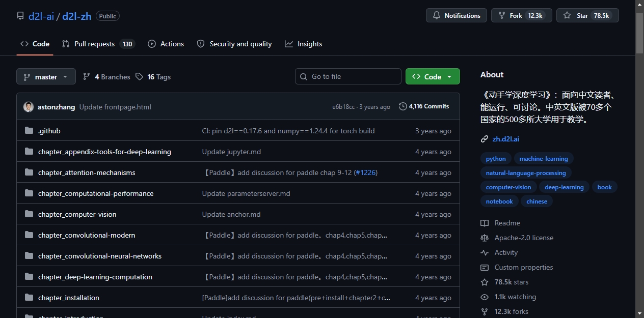The width and height of the screenshot is (644, 318).
Task: Select the natural-language-processing topic tag
Action: [526, 173]
